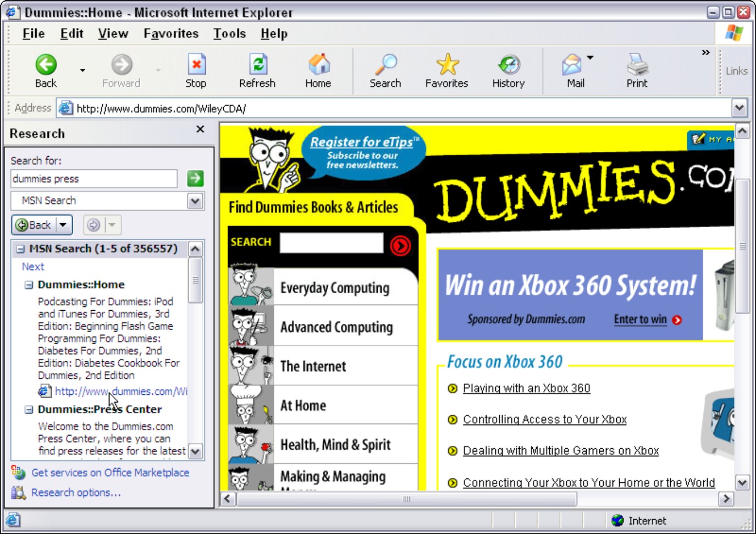Open Controlling Access to Your Xbox link
756x534 pixels.
tap(544, 419)
